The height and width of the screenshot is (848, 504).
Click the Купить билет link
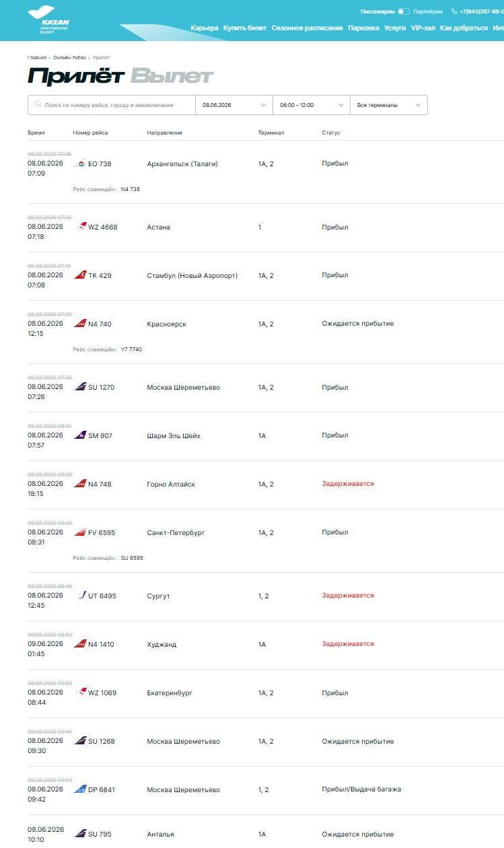coord(245,28)
